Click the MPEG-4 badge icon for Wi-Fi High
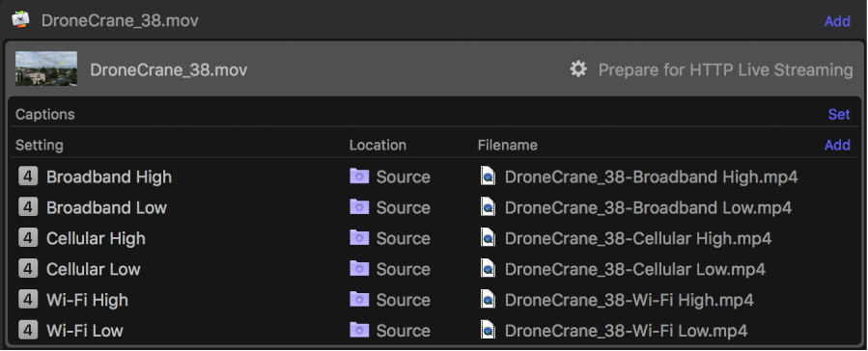This screenshot has width=868, height=351. point(28,300)
